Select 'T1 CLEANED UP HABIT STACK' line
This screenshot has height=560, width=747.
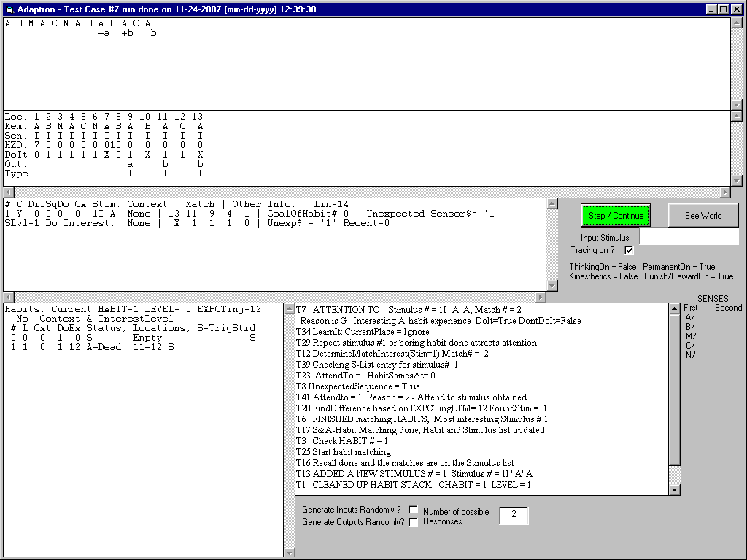(414, 485)
